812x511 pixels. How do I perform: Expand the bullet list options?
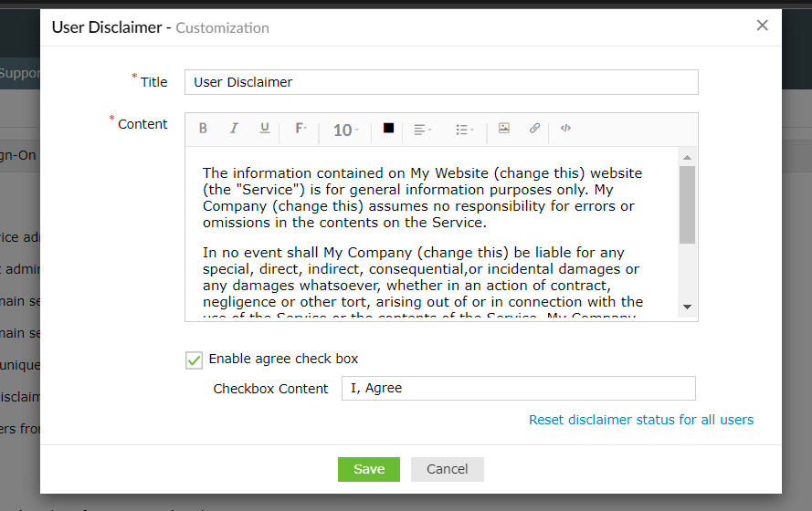(x=464, y=130)
